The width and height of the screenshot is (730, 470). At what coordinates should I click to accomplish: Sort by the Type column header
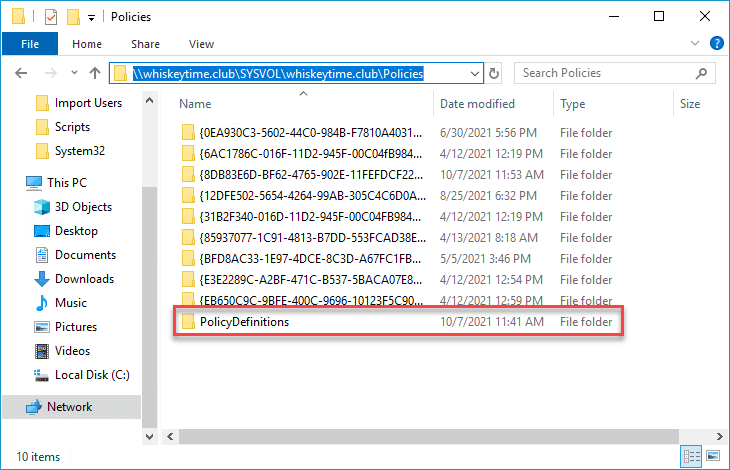[573, 104]
